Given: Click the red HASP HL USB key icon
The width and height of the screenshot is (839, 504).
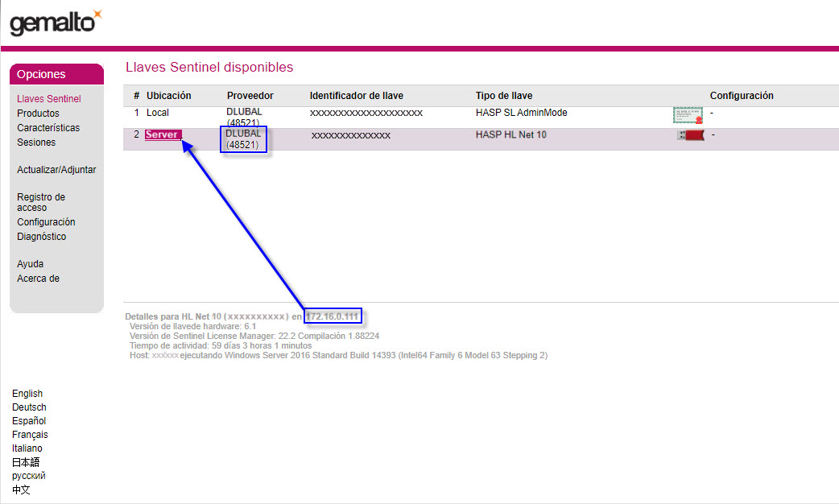Looking at the screenshot, I should coord(691,135).
